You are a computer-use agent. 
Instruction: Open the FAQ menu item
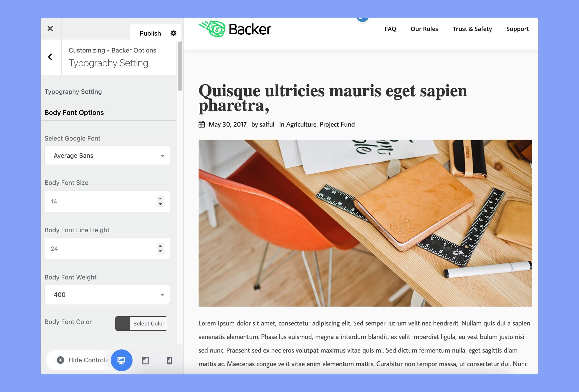[390, 29]
